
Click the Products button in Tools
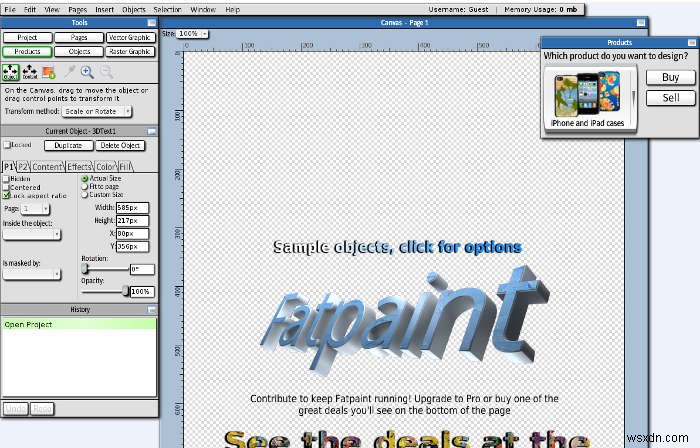pos(27,52)
